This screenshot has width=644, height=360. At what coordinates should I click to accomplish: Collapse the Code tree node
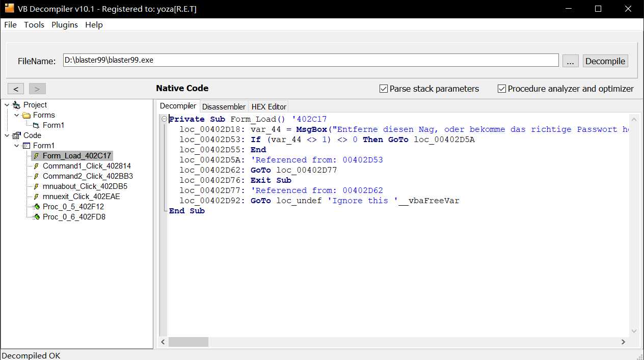[x=7, y=135]
